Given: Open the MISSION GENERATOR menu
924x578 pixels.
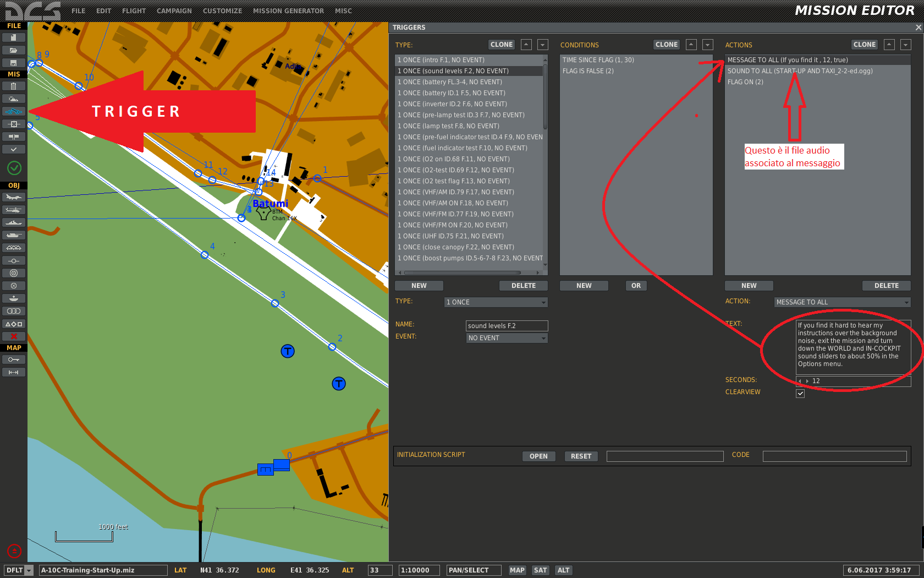Looking at the screenshot, I should click(288, 11).
